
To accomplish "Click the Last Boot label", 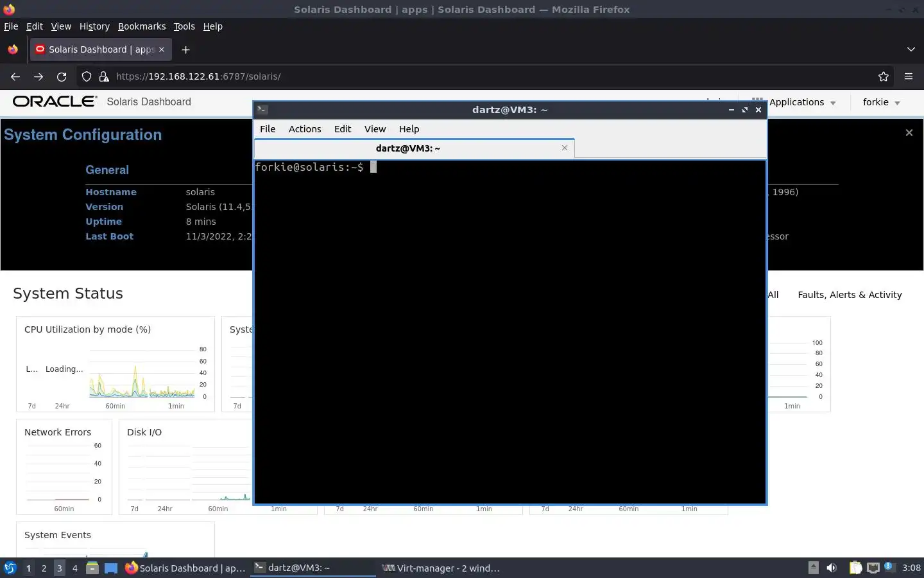I will point(110,236).
